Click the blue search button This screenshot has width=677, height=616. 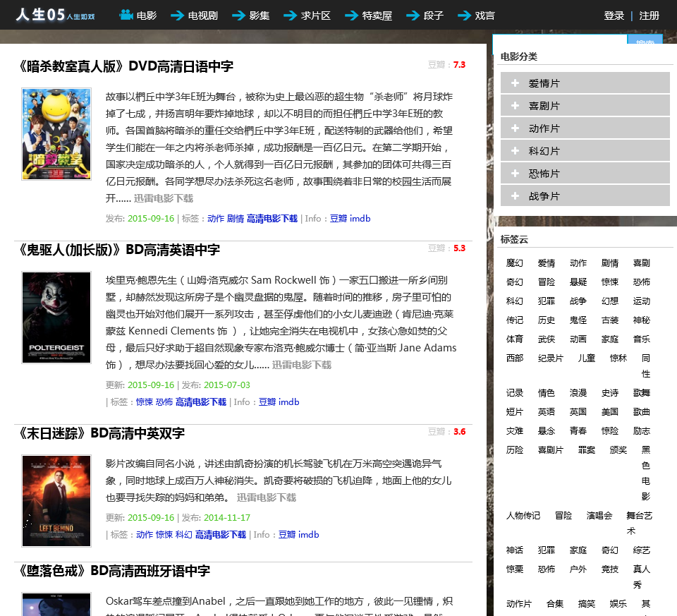[645, 40]
